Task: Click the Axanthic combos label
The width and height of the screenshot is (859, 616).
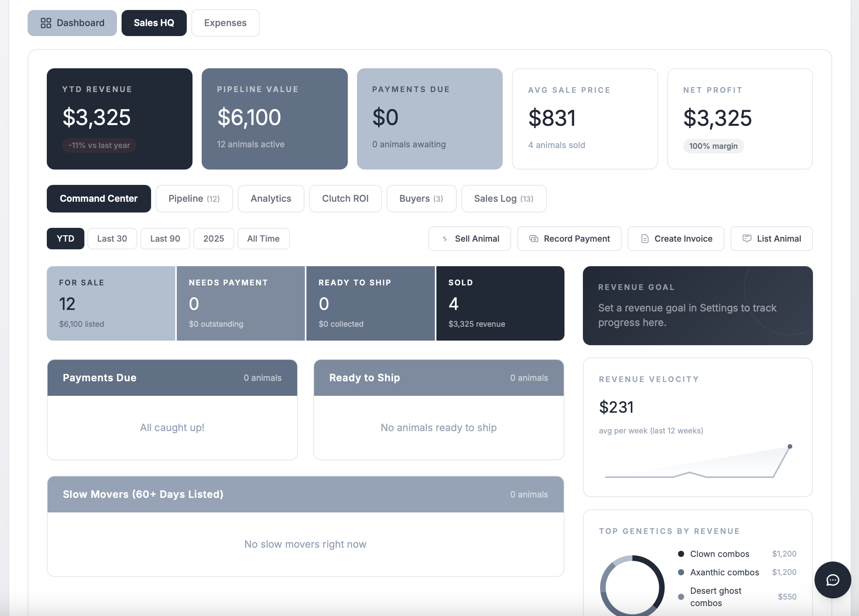Action: [x=725, y=572]
